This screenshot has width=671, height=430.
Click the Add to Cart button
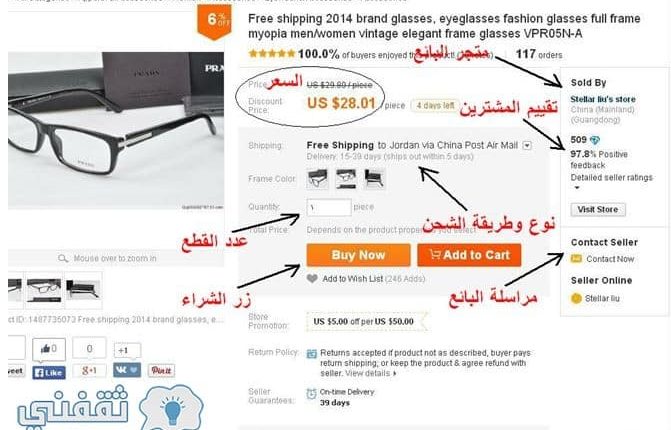click(x=469, y=255)
